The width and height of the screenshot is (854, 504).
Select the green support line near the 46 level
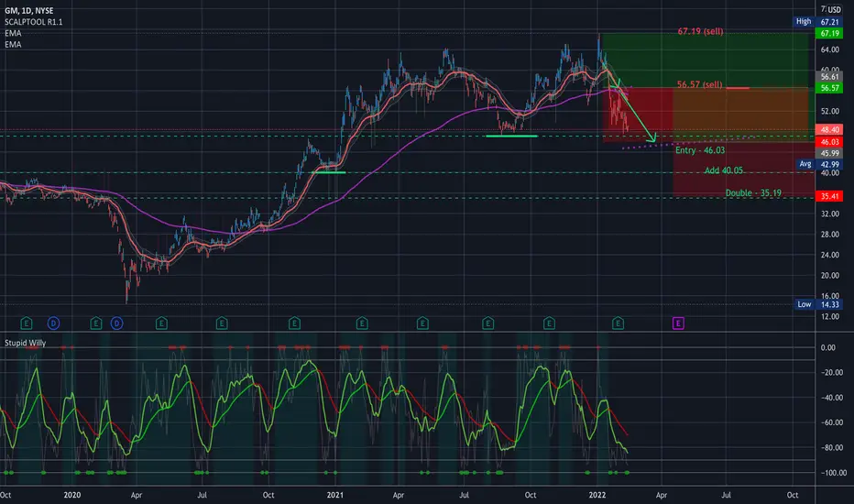click(x=511, y=136)
